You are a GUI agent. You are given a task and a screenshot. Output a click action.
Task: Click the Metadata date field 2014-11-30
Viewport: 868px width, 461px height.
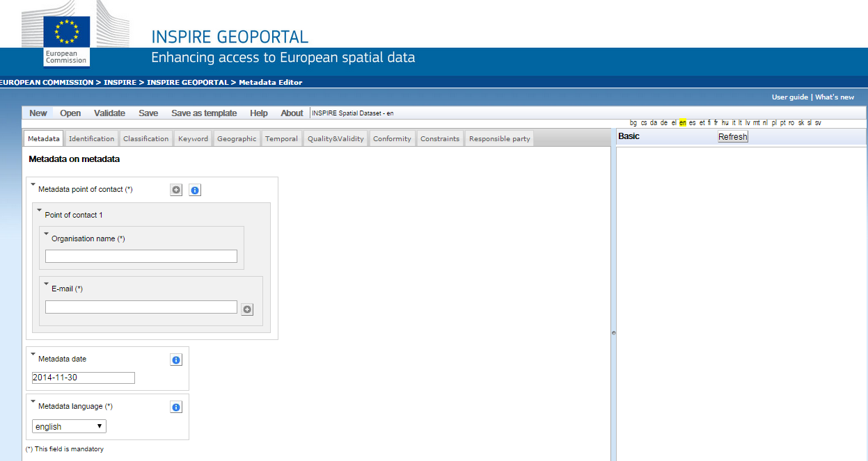pos(84,378)
